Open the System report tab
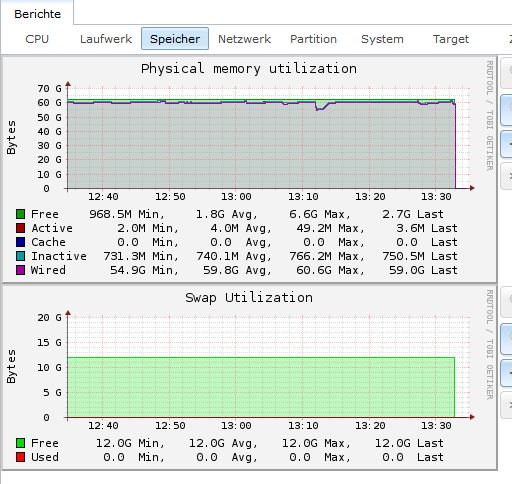 [x=382, y=39]
